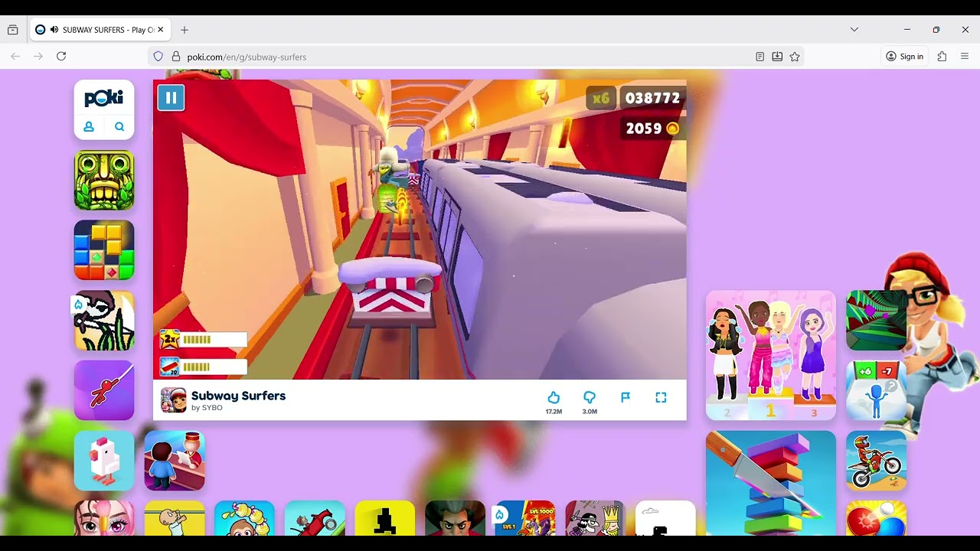The width and height of the screenshot is (980, 551).
Task: Open a new browser tab
Action: (185, 30)
